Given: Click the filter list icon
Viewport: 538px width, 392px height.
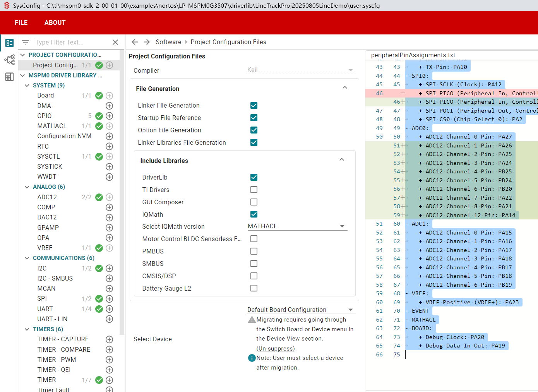Looking at the screenshot, I should point(26,42).
